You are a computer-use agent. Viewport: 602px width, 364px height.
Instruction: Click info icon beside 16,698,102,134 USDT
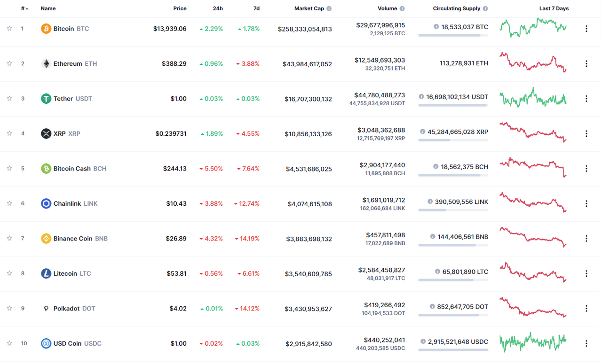(421, 97)
